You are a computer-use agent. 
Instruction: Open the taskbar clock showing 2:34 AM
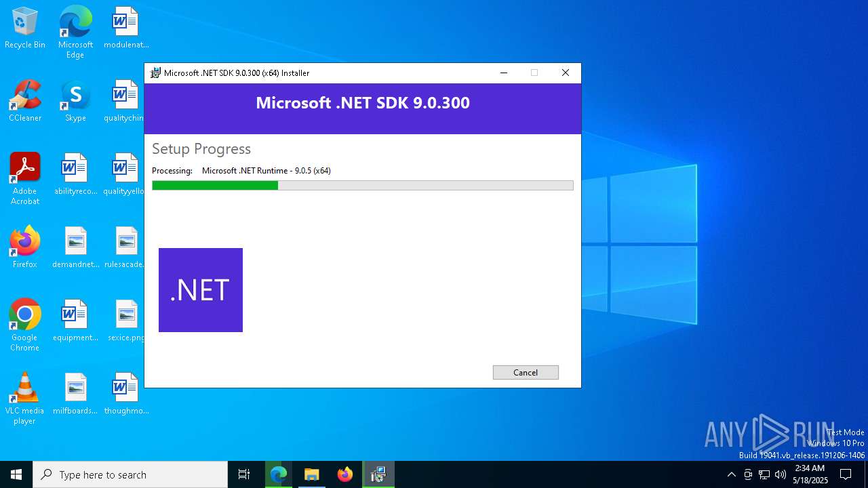click(x=810, y=474)
